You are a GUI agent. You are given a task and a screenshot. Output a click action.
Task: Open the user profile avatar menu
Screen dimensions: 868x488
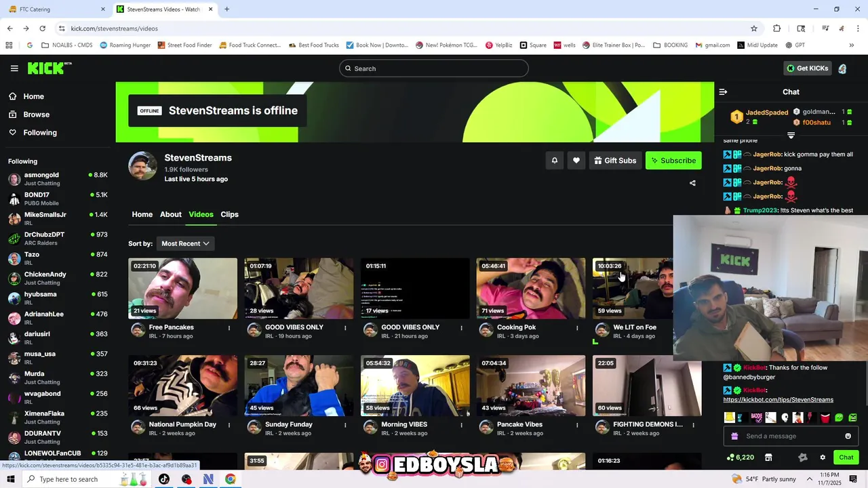(842, 68)
